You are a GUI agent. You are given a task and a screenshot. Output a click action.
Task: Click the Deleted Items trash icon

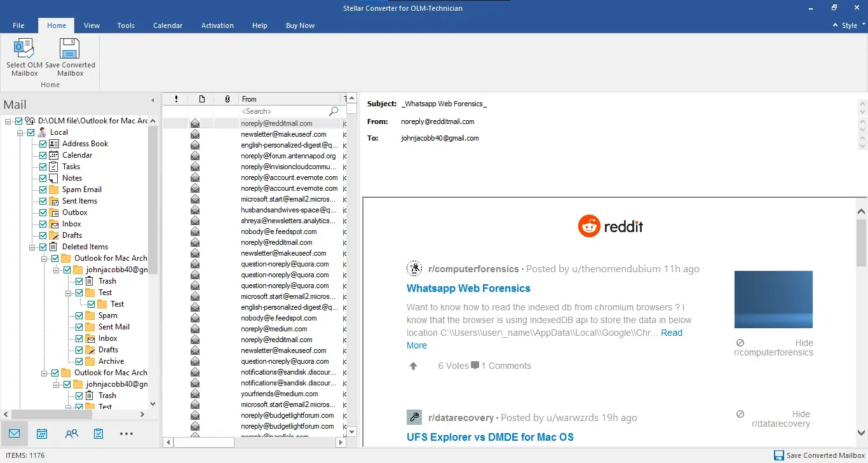click(x=54, y=247)
